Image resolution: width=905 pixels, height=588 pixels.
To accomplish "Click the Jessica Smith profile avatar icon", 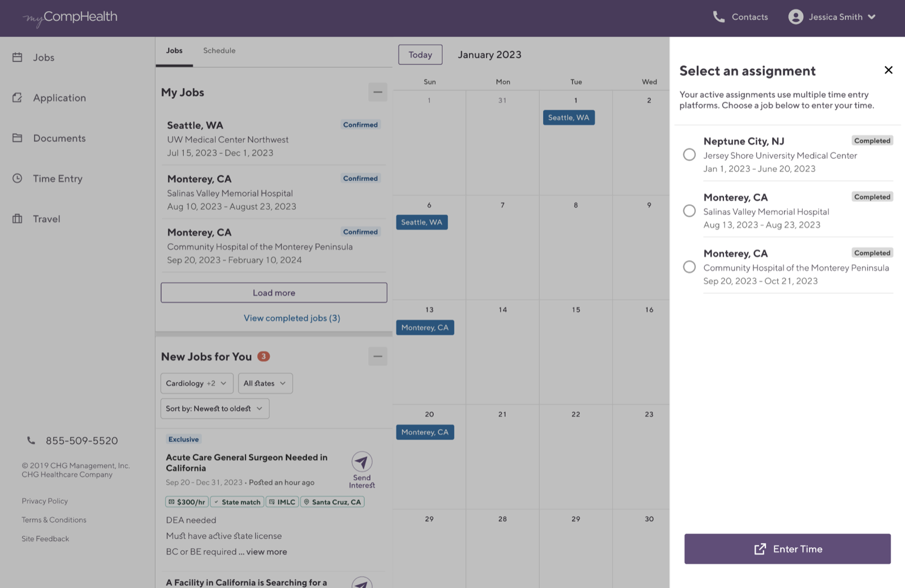I will click(x=795, y=17).
